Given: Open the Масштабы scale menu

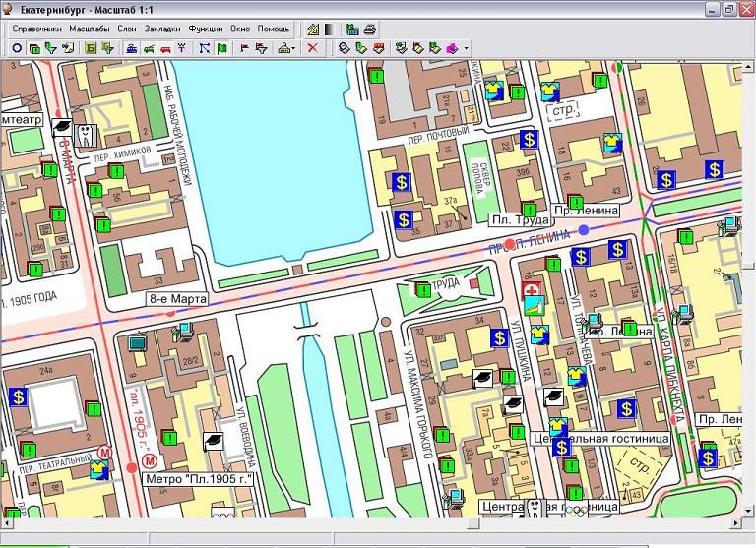Looking at the screenshot, I should (89, 30).
